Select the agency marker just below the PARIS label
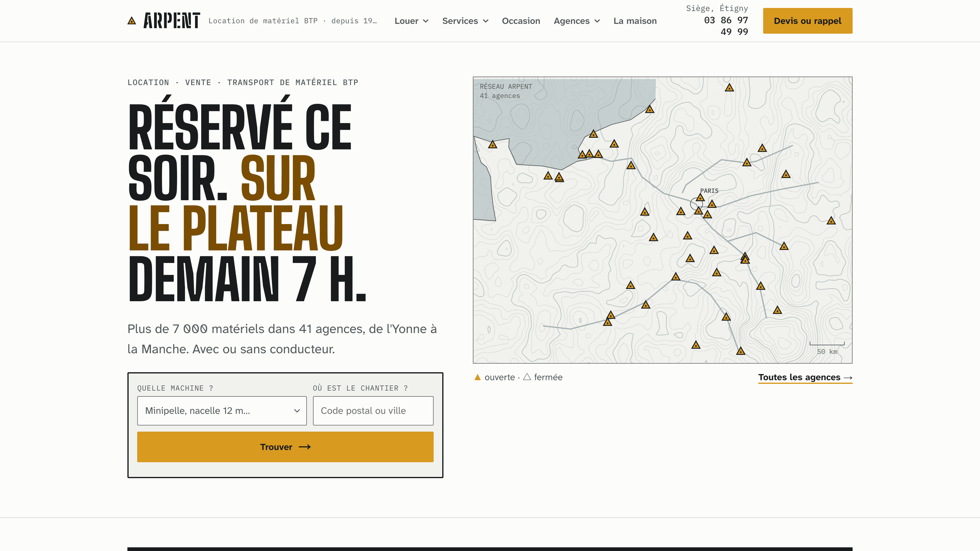This screenshot has height=551, width=980. (700, 198)
